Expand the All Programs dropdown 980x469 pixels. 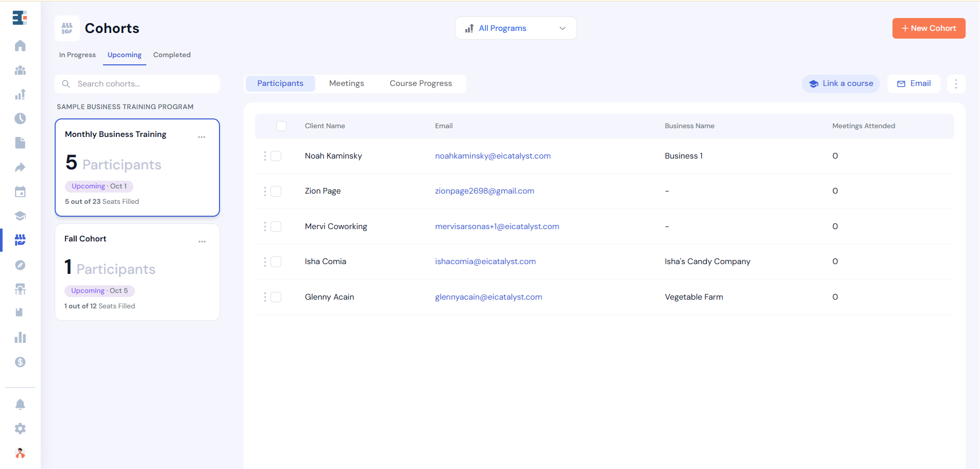click(516, 28)
